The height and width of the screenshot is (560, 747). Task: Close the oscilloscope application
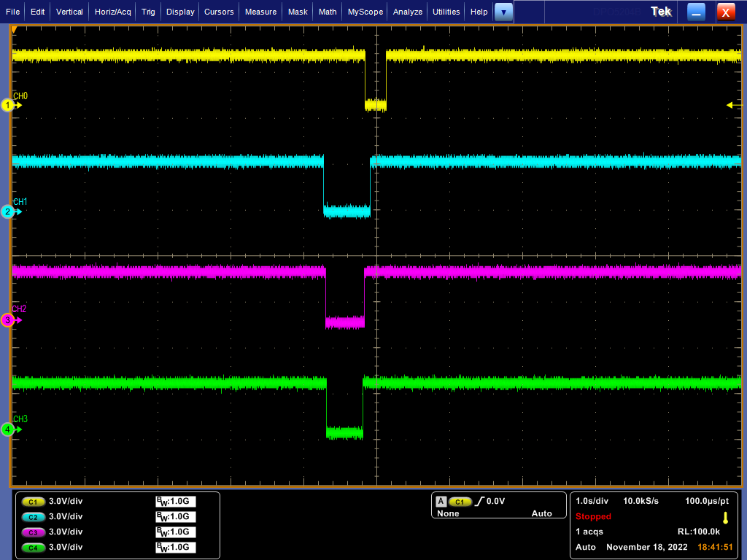726,12
